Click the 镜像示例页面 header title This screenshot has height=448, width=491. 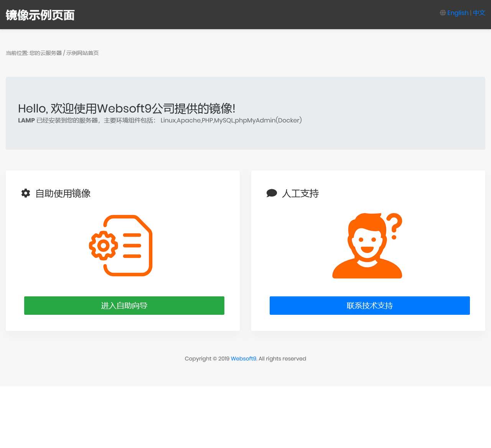tap(40, 15)
